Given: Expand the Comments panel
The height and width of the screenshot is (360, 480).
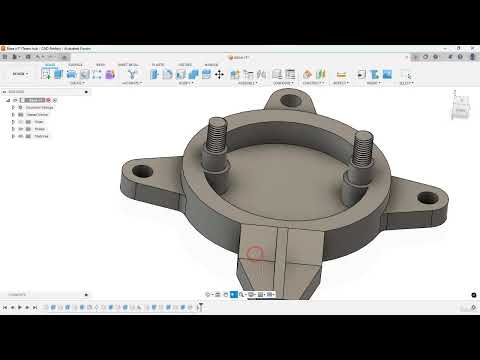Looking at the screenshot, I should click(x=86, y=295).
